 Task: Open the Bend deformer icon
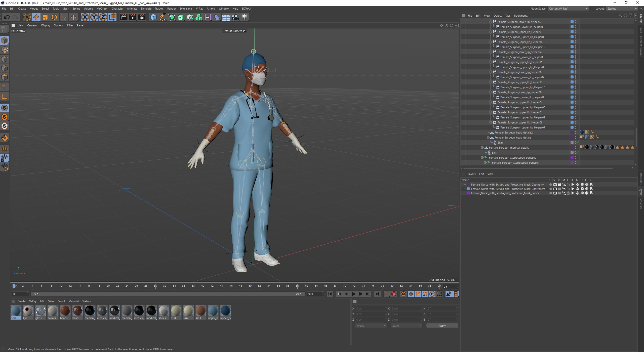pos(217,17)
